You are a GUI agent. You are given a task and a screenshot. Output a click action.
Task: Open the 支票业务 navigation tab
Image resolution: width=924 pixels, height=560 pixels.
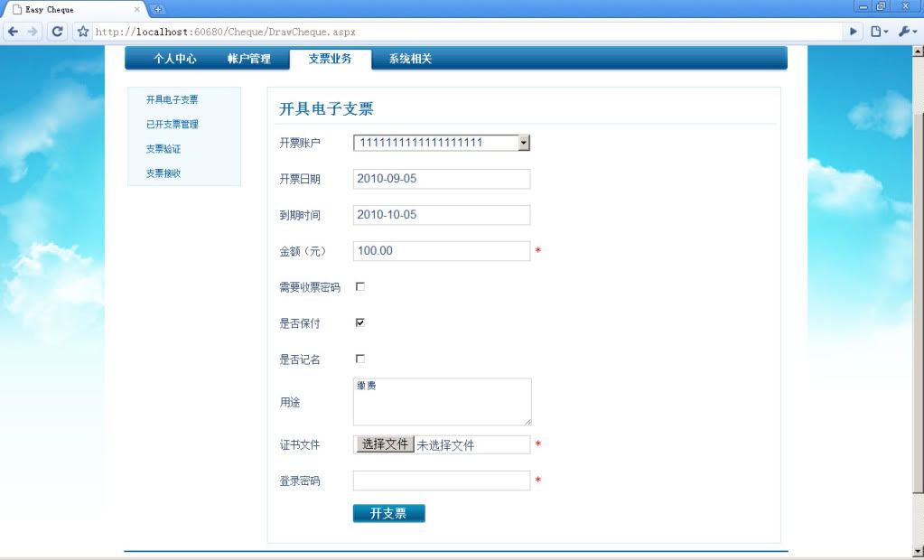[x=330, y=59]
